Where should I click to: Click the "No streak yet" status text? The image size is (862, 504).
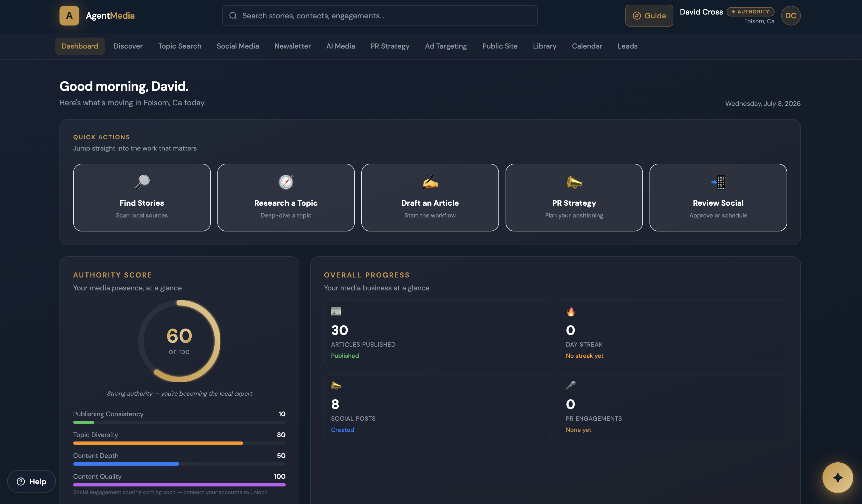[585, 356]
